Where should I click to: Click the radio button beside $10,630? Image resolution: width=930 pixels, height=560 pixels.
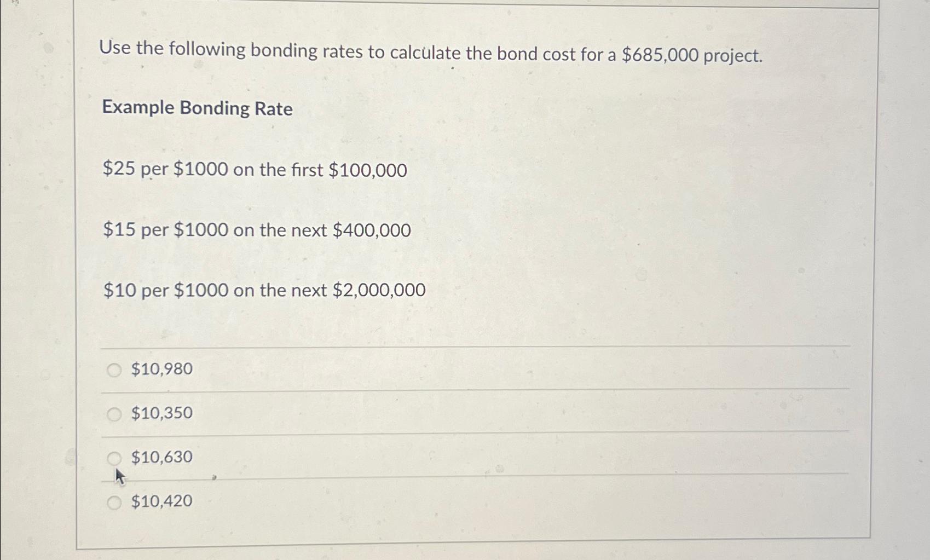tap(115, 457)
